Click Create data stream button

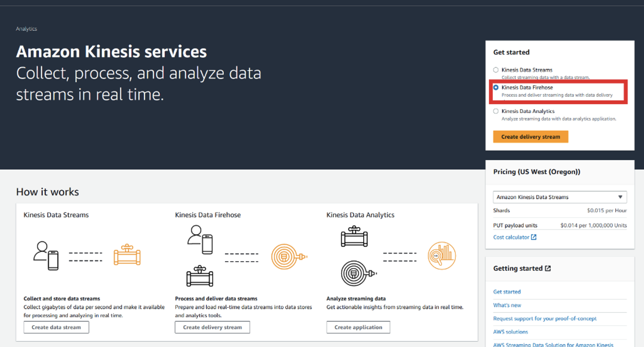(56, 327)
